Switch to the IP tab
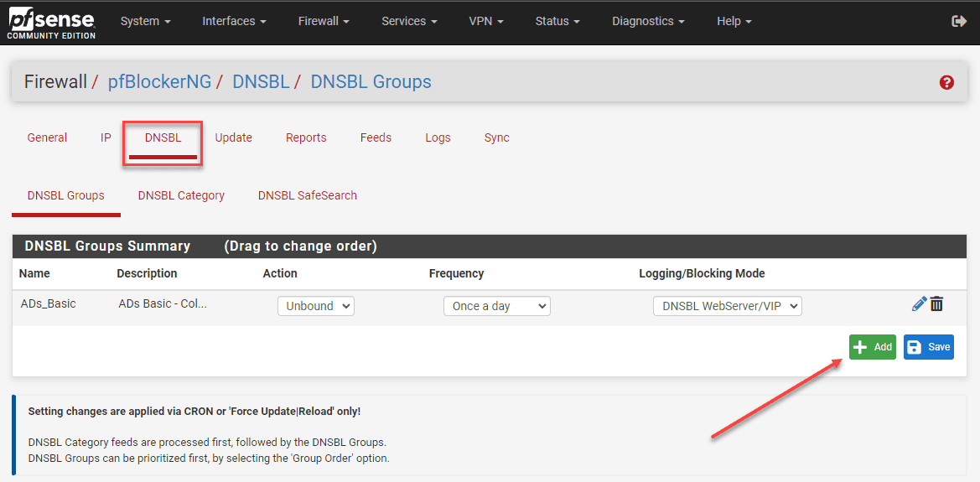The width and height of the screenshot is (980, 482). 106,137
